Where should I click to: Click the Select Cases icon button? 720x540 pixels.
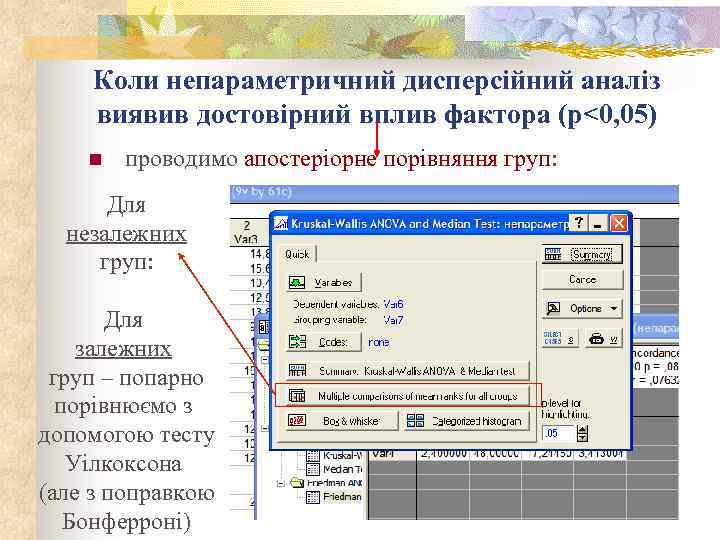pyautogui.click(x=560, y=338)
